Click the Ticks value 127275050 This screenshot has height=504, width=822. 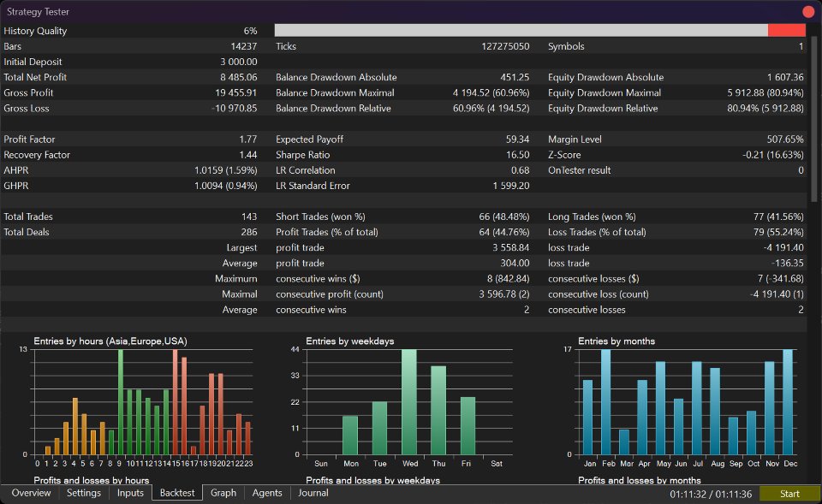[x=505, y=46]
